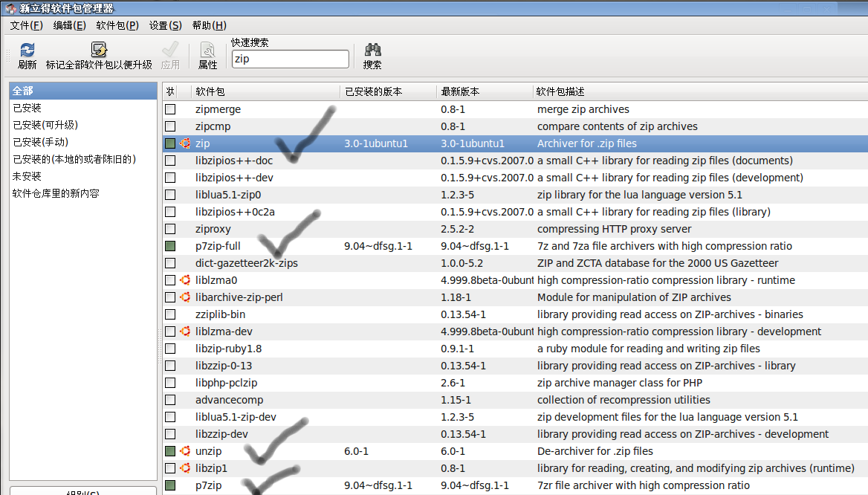
Task: Click the 'De-archiver for .zip files' description
Action: (x=595, y=451)
